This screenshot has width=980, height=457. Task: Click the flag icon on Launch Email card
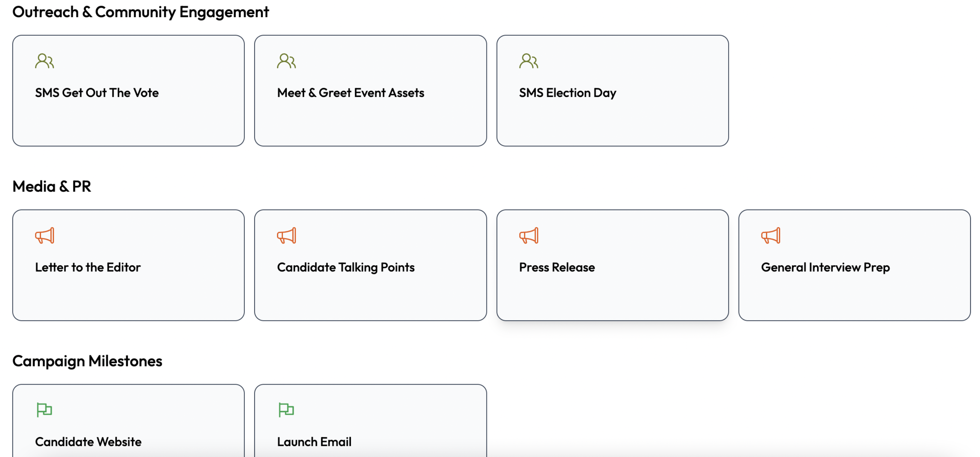(x=287, y=410)
